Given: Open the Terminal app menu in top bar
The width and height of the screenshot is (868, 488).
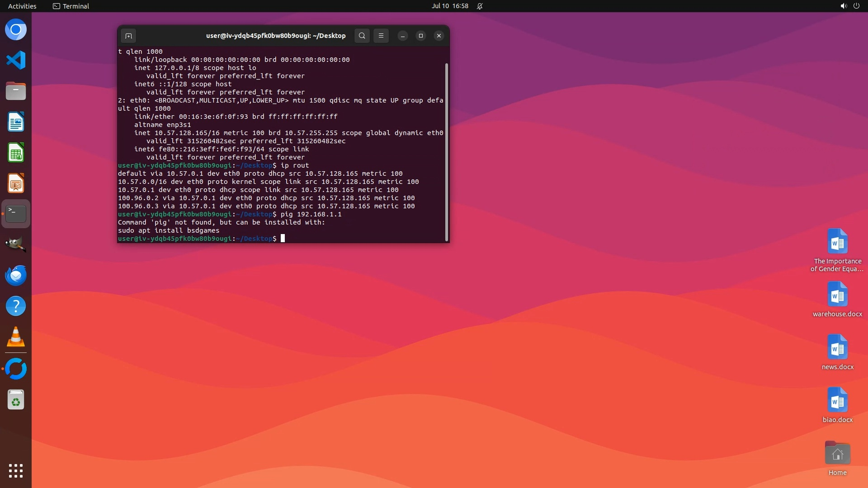Looking at the screenshot, I should click(71, 6).
